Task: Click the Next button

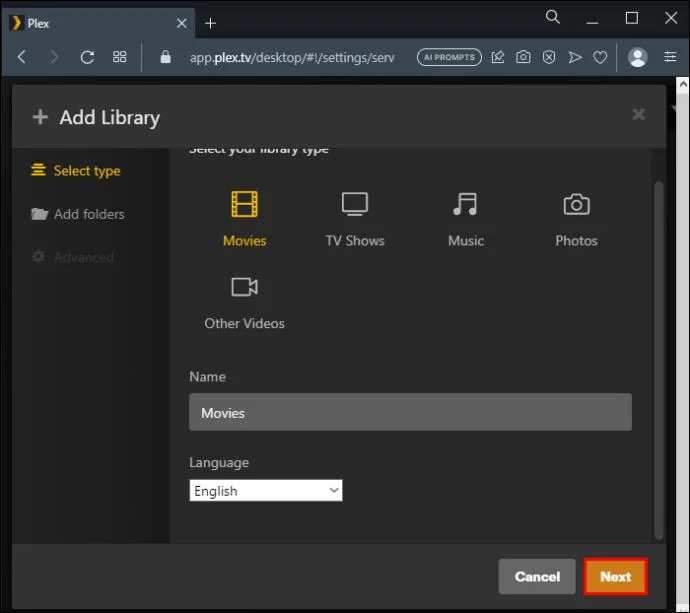Action: 615,576
